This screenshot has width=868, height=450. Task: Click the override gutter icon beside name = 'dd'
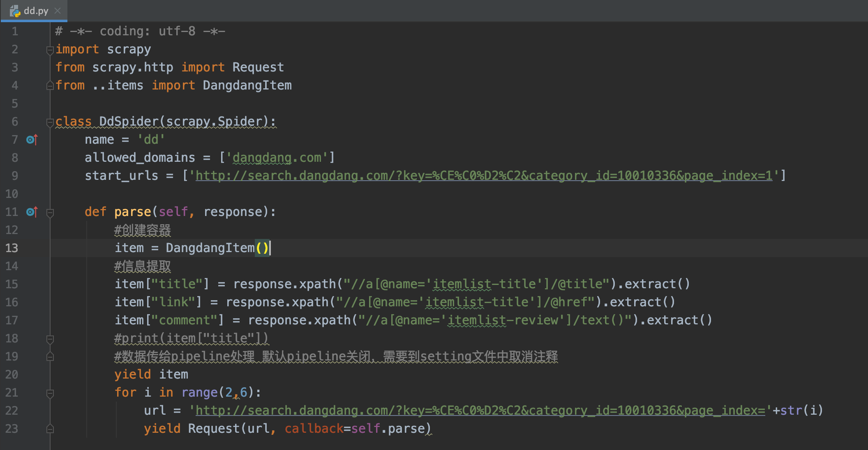[x=32, y=140]
